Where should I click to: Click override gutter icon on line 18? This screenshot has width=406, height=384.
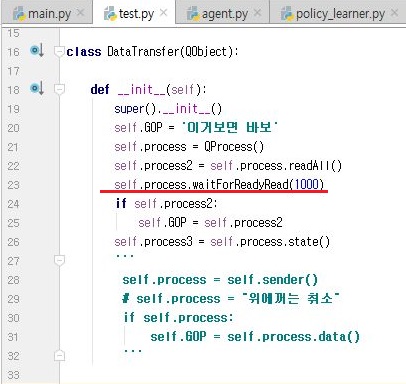tap(37, 89)
